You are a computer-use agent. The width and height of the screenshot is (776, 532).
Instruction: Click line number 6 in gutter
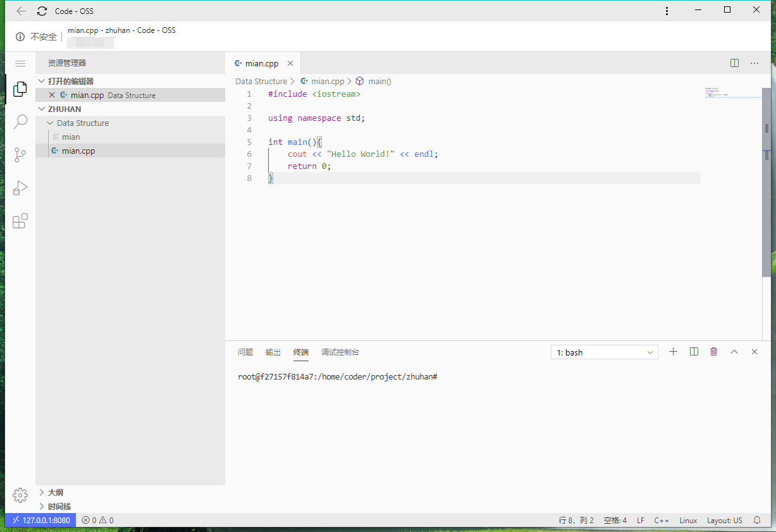coord(249,154)
